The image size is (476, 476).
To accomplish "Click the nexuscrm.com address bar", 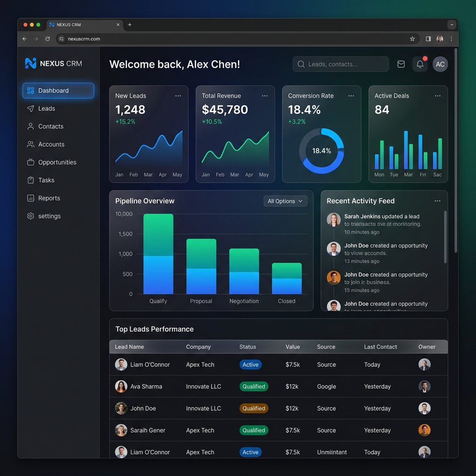I will pos(238,39).
